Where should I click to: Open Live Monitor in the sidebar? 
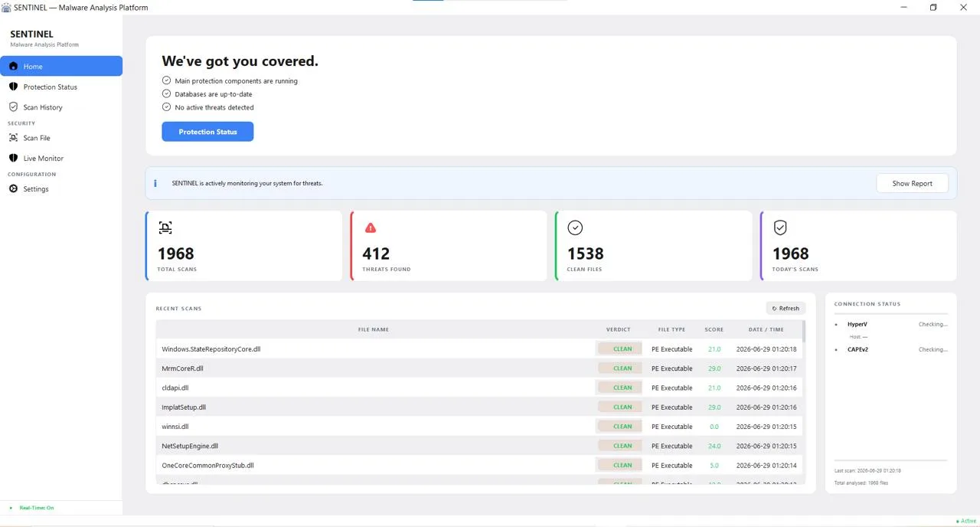(61, 158)
